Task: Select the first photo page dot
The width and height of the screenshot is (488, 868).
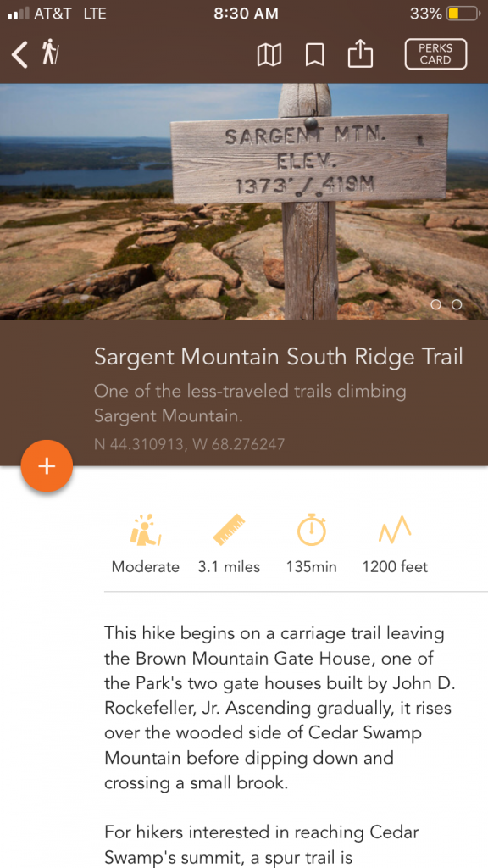Action: point(436,304)
